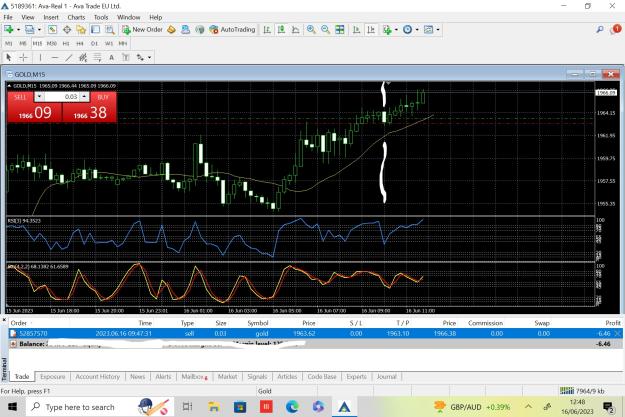Decrease one-click trade volume arrow

pos(39,96)
